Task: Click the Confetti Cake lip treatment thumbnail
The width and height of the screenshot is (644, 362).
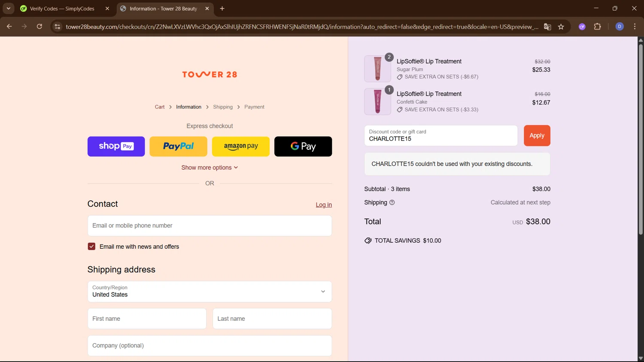Action: pos(377,102)
